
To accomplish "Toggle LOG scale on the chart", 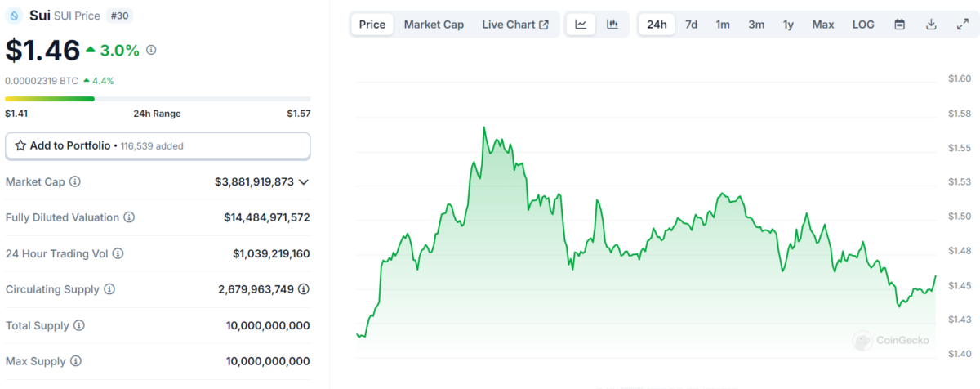I will coord(863,25).
